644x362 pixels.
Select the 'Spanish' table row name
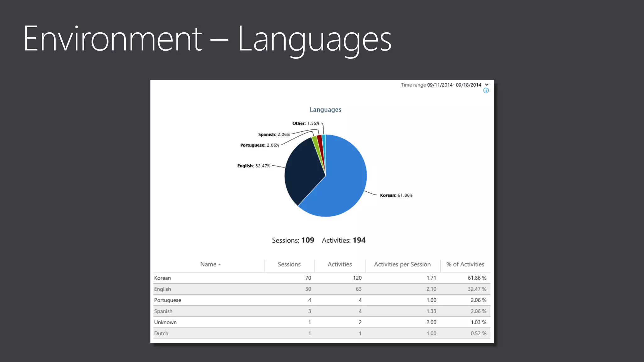coord(163,311)
